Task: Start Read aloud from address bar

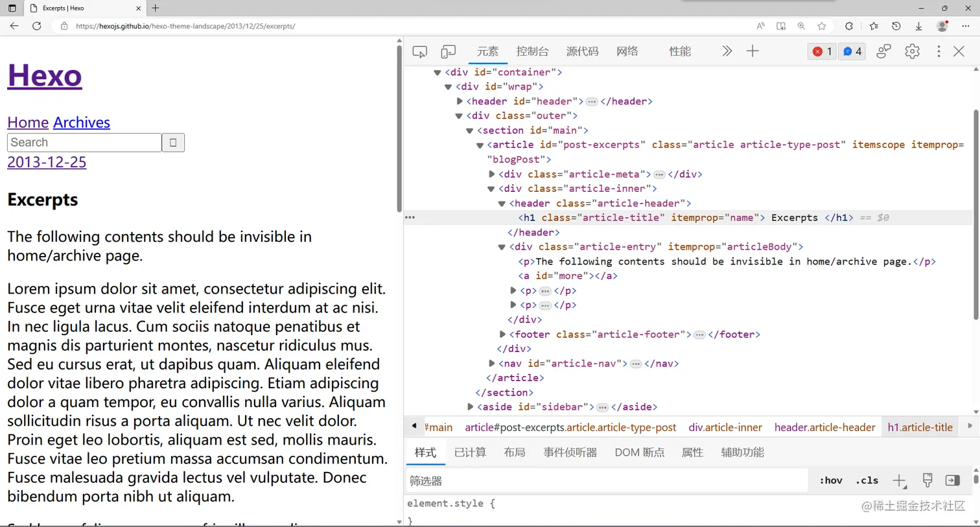Action: click(760, 26)
